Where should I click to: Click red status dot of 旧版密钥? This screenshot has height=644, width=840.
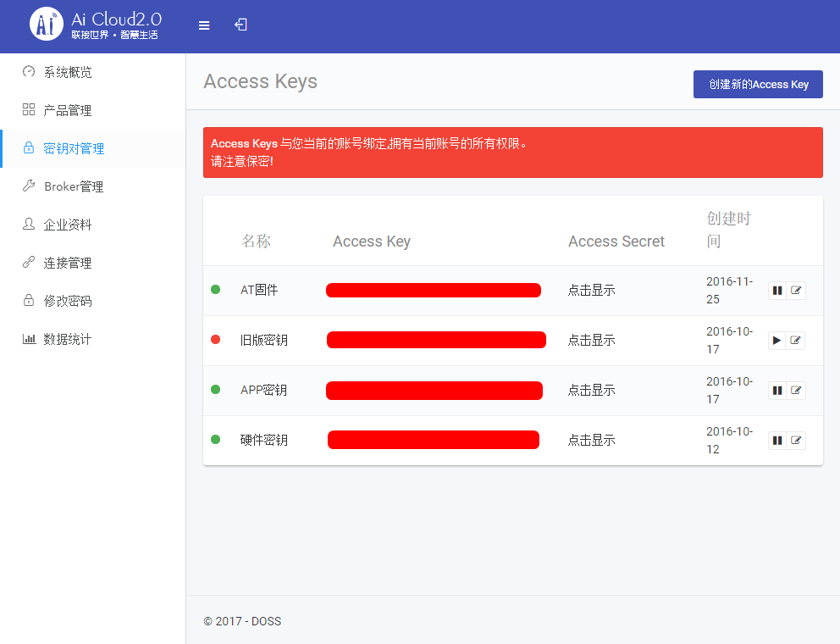pos(216,340)
